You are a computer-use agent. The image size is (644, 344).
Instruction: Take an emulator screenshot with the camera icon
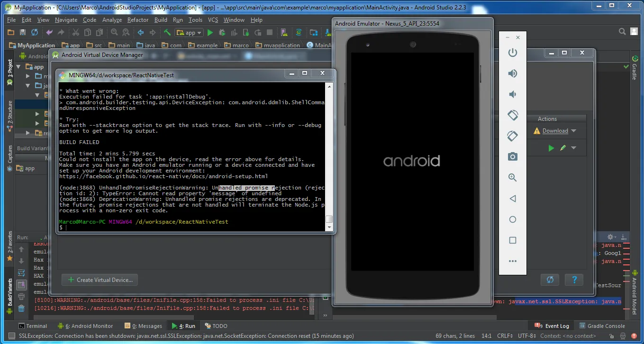pos(512,157)
